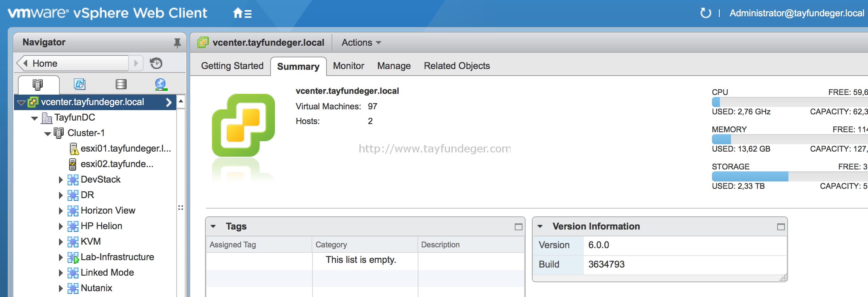Switch to Storage view

(121, 84)
